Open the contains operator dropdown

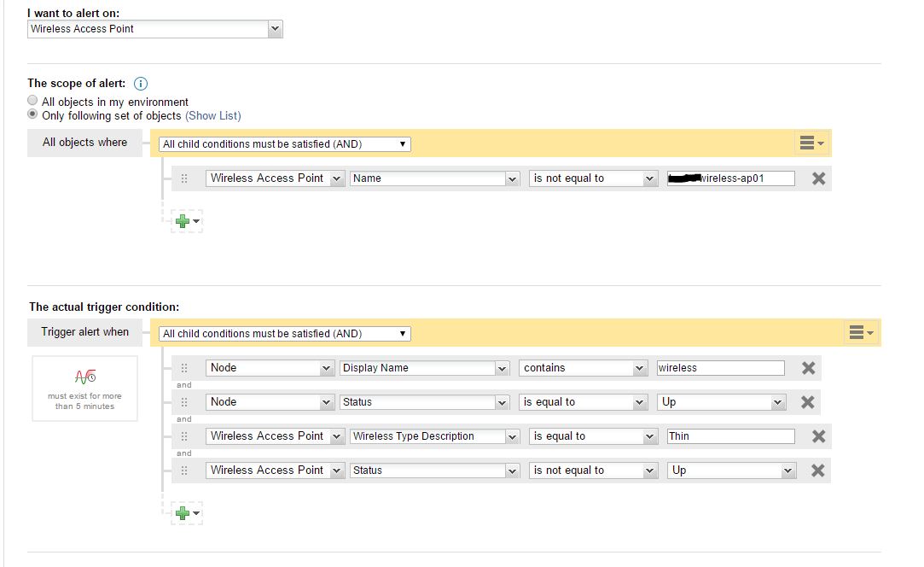tap(583, 367)
